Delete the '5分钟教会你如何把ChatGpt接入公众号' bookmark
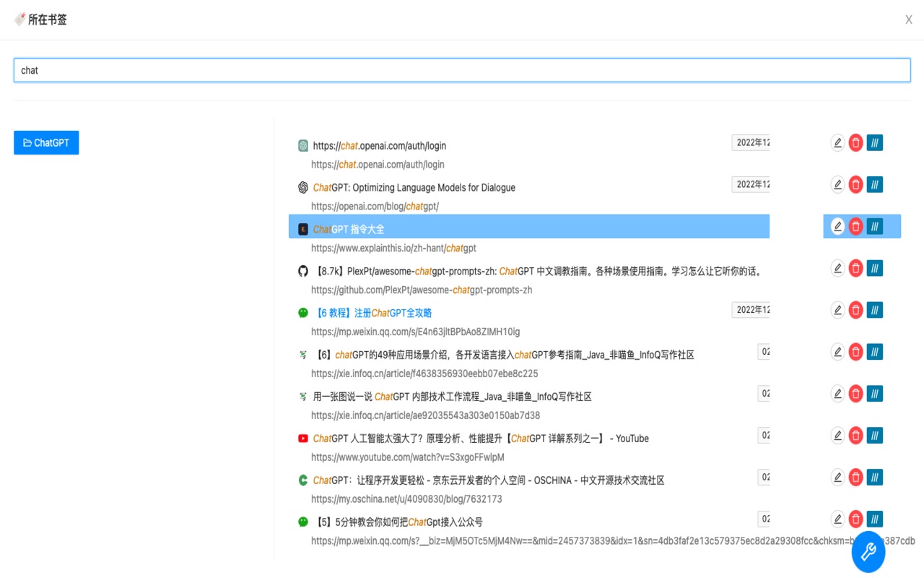924x578 pixels. pyautogui.click(x=855, y=520)
